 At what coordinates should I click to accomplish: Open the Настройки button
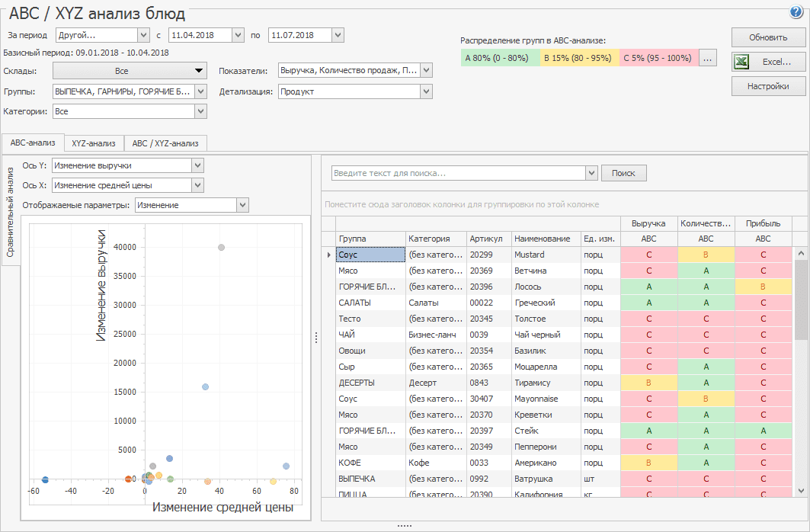click(x=768, y=86)
